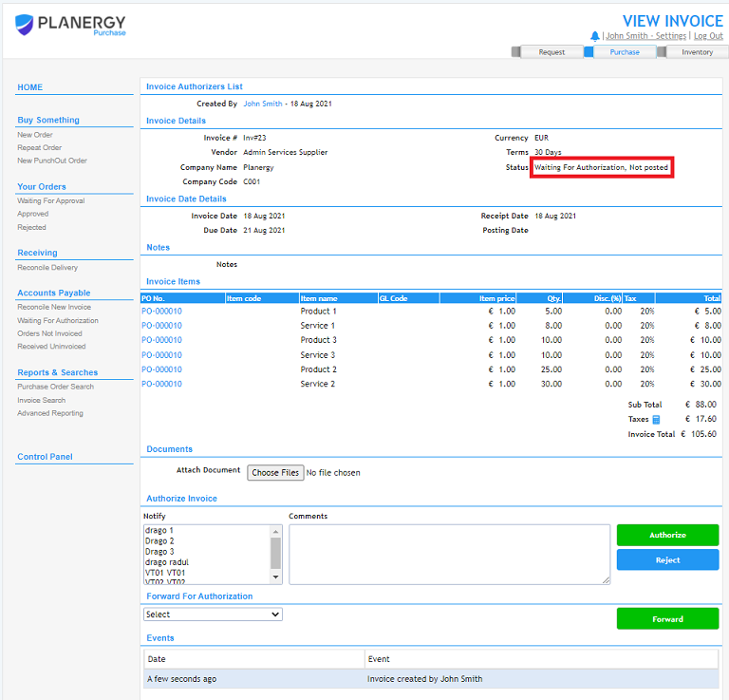
Task: Open John Smith creator link
Action: [x=263, y=104]
